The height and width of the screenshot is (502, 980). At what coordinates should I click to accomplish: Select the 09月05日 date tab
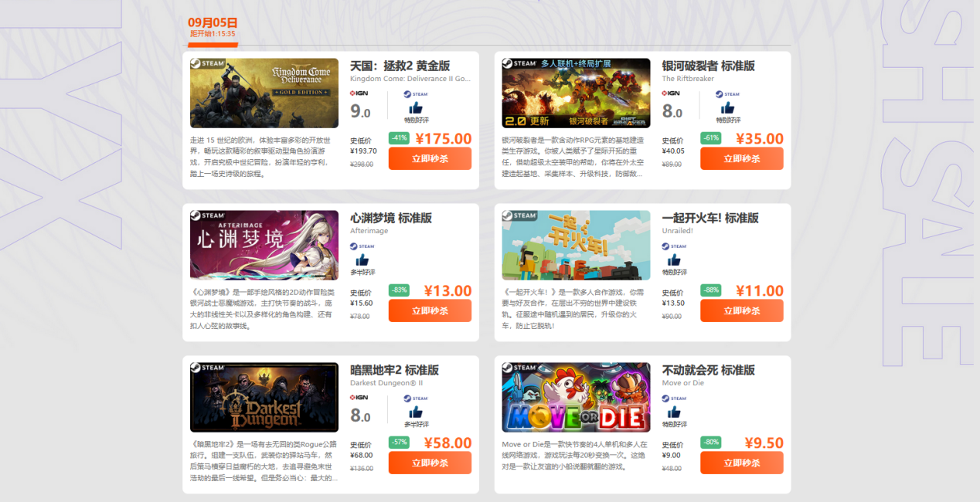(213, 28)
